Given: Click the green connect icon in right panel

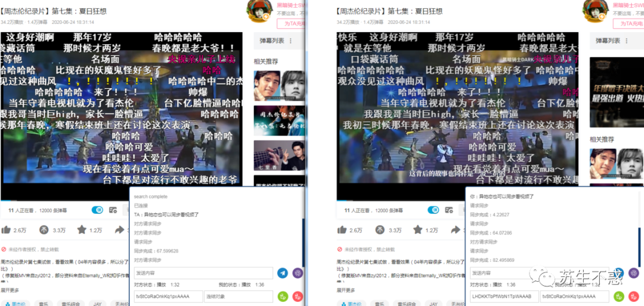Looking at the screenshot, I should tap(619, 296).
